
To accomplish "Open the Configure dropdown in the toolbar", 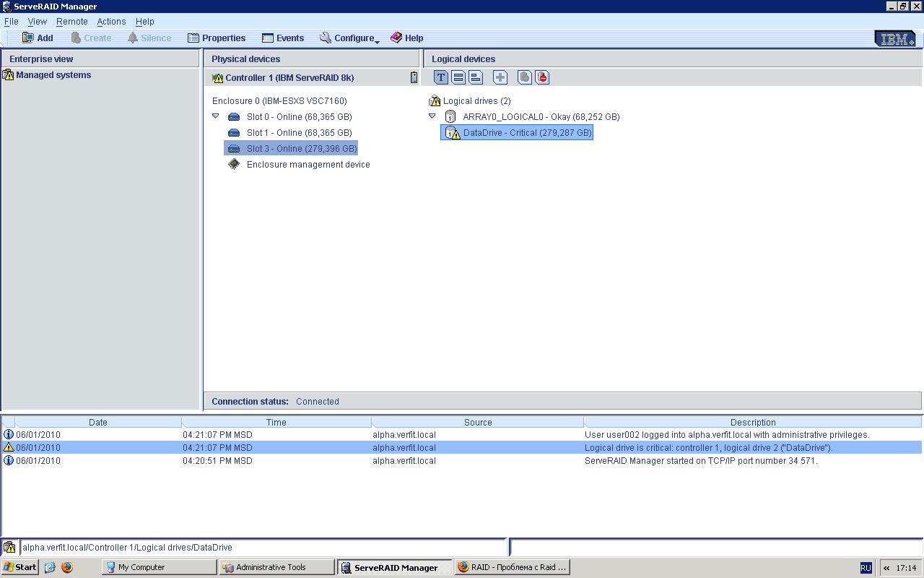I will pos(349,38).
